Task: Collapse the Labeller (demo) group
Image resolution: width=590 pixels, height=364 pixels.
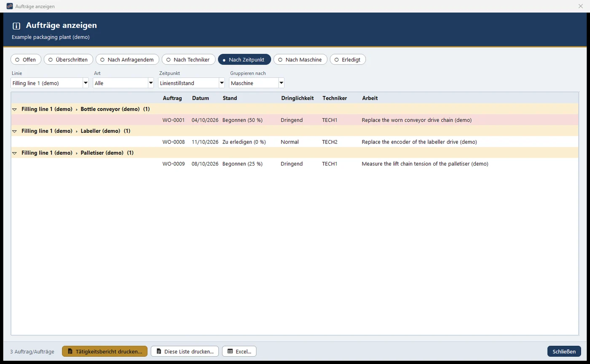Action: pyautogui.click(x=14, y=131)
